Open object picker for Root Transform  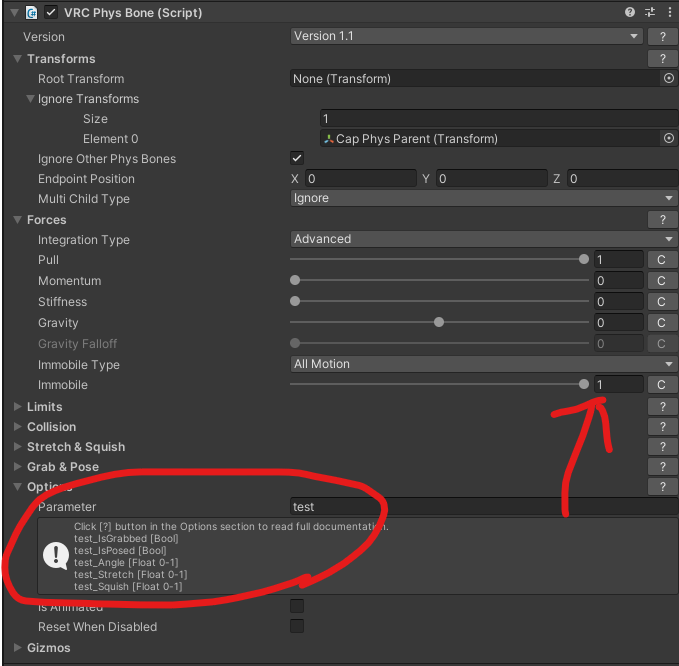point(669,78)
